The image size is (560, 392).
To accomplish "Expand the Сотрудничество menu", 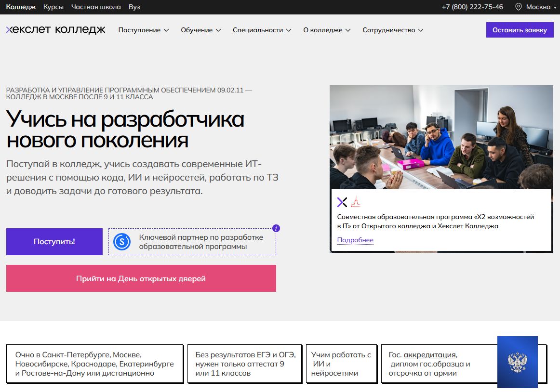I will (393, 30).
